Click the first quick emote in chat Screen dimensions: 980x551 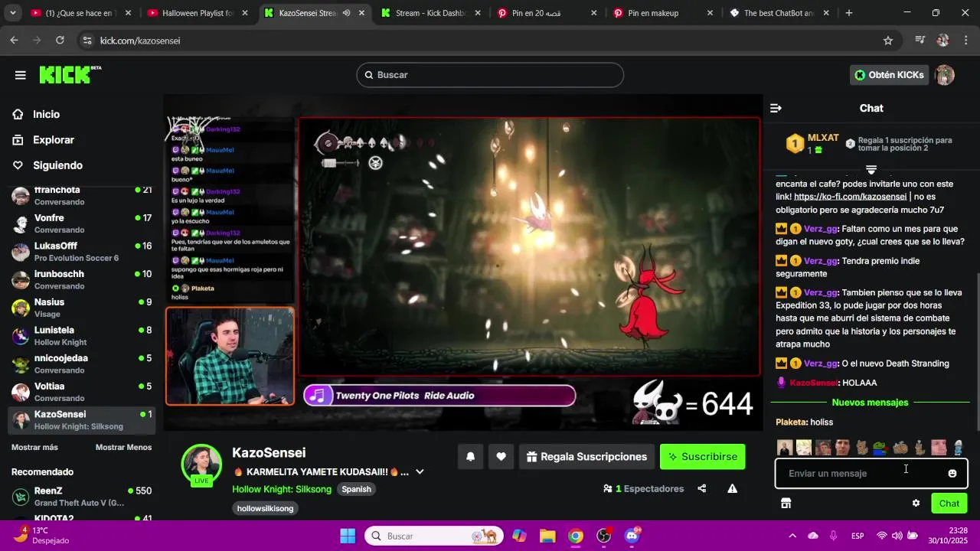click(x=784, y=448)
